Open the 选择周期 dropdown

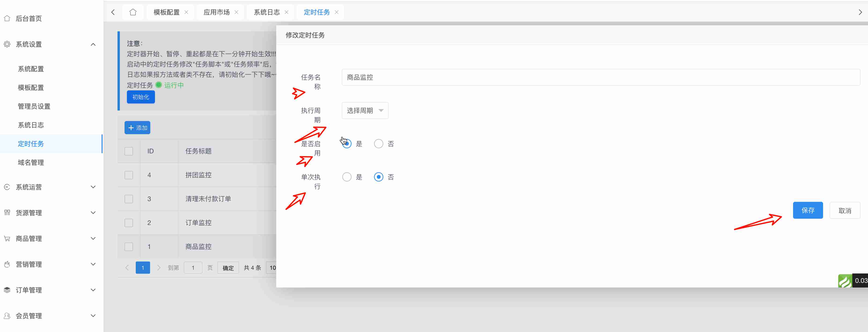click(365, 111)
